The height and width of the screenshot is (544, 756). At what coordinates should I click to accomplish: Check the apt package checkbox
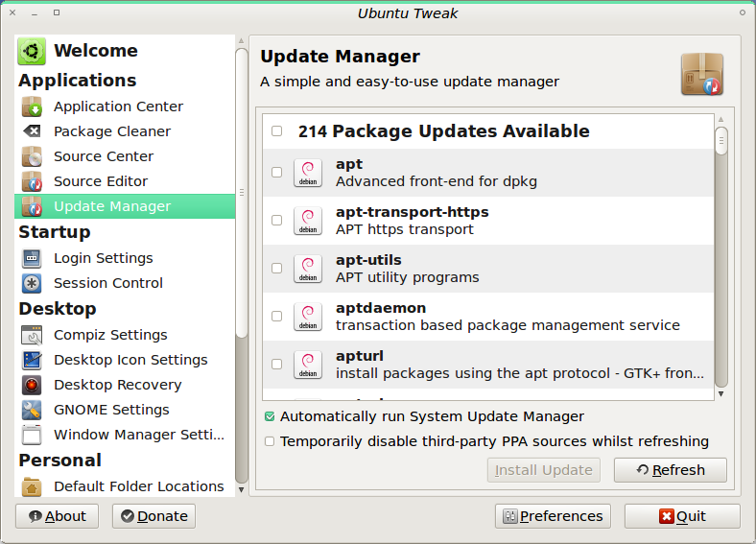coord(276,172)
